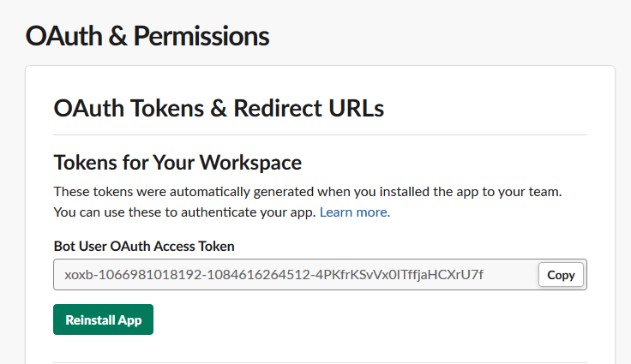Click the text about authenticating your app
631x364 pixels.
tap(185, 212)
